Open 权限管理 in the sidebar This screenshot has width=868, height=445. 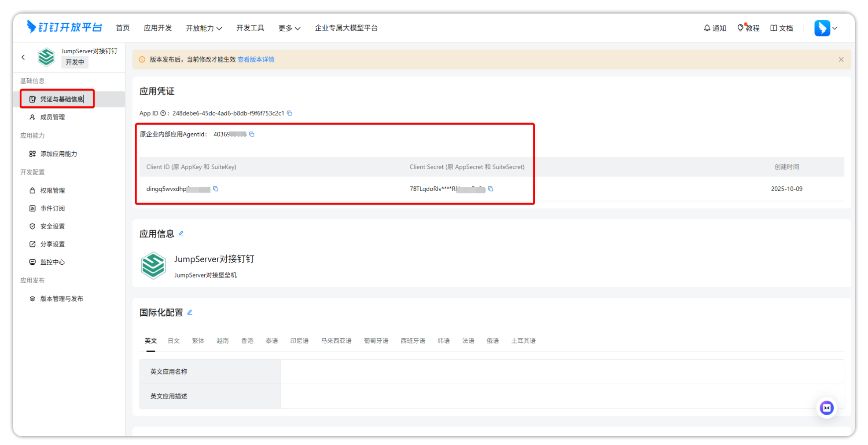point(52,190)
